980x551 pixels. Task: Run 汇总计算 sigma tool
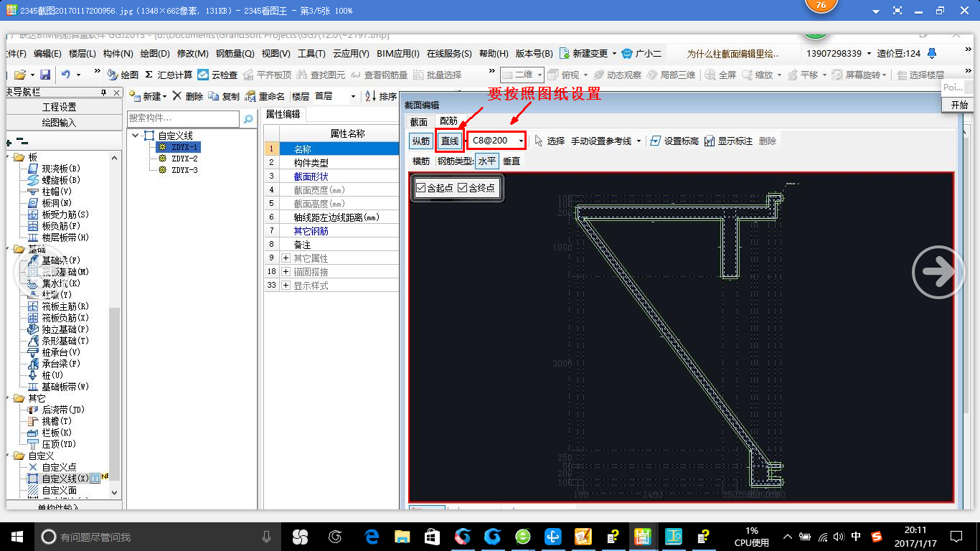[x=169, y=75]
